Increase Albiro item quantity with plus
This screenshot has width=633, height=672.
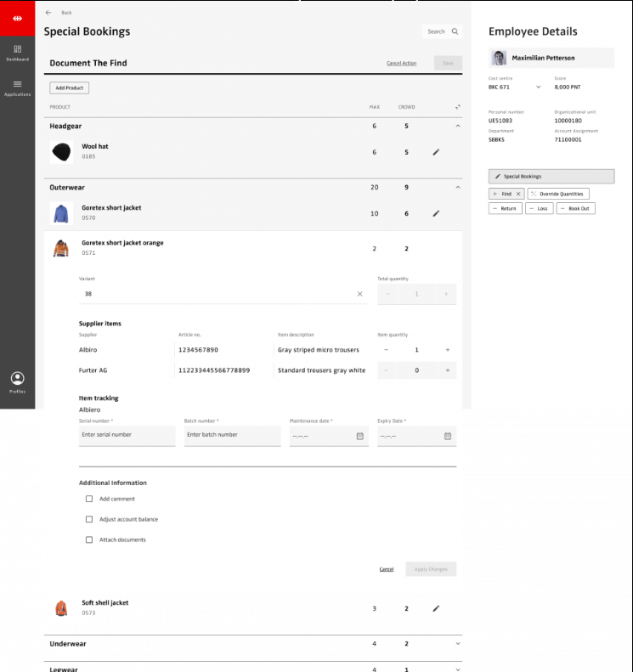447,350
